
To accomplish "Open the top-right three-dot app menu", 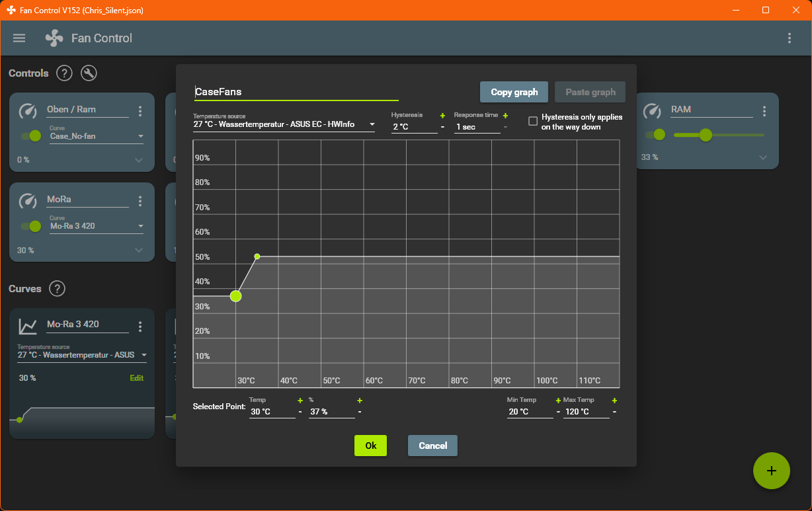I will [x=790, y=38].
